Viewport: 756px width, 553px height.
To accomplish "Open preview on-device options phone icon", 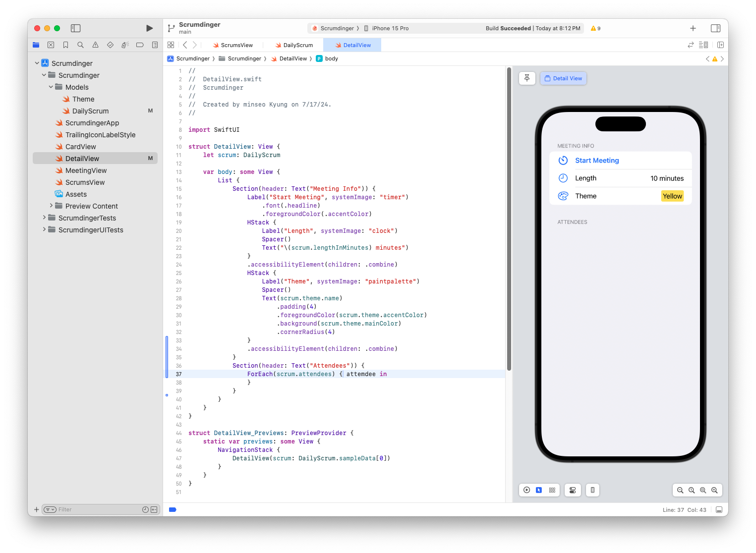I will 592,490.
